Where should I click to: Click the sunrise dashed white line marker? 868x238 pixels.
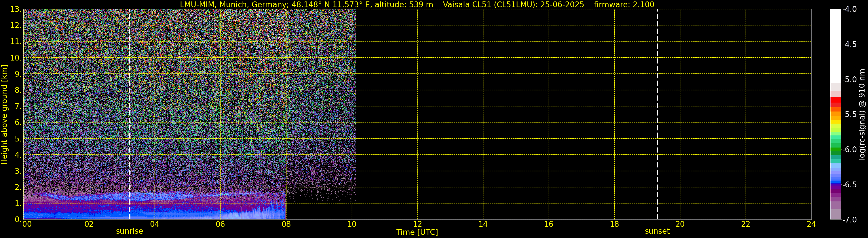tap(129, 114)
